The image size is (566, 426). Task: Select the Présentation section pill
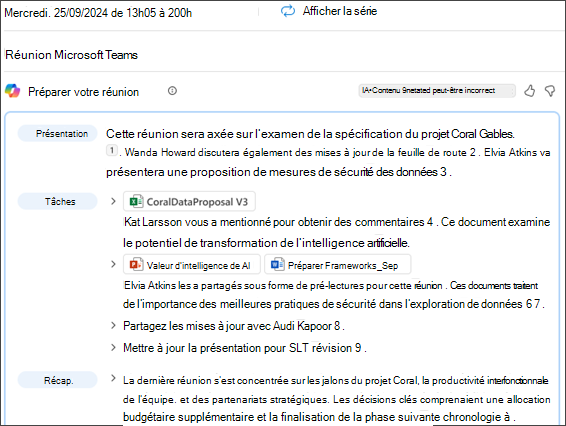(x=58, y=134)
